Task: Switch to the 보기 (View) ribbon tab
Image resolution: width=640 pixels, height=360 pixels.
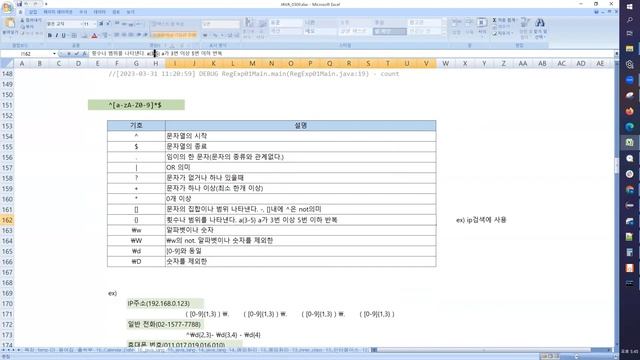Action: pyautogui.click(x=130, y=12)
